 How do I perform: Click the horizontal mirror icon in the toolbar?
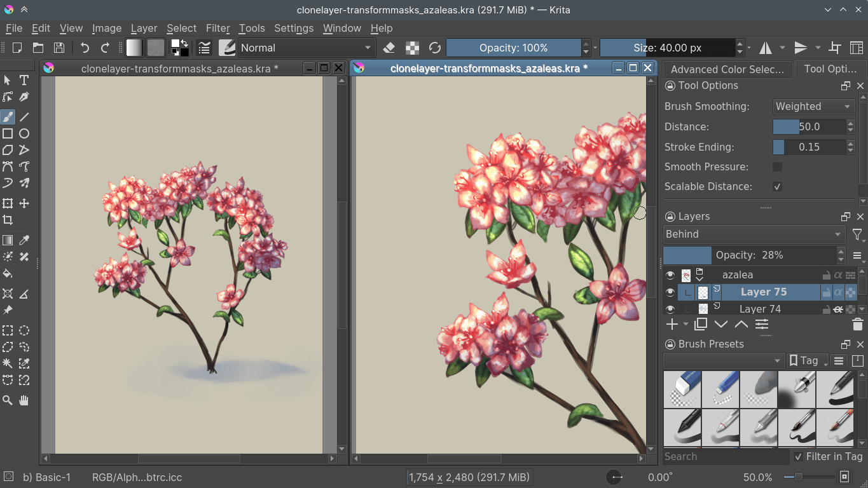pyautogui.click(x=766, y=47)
